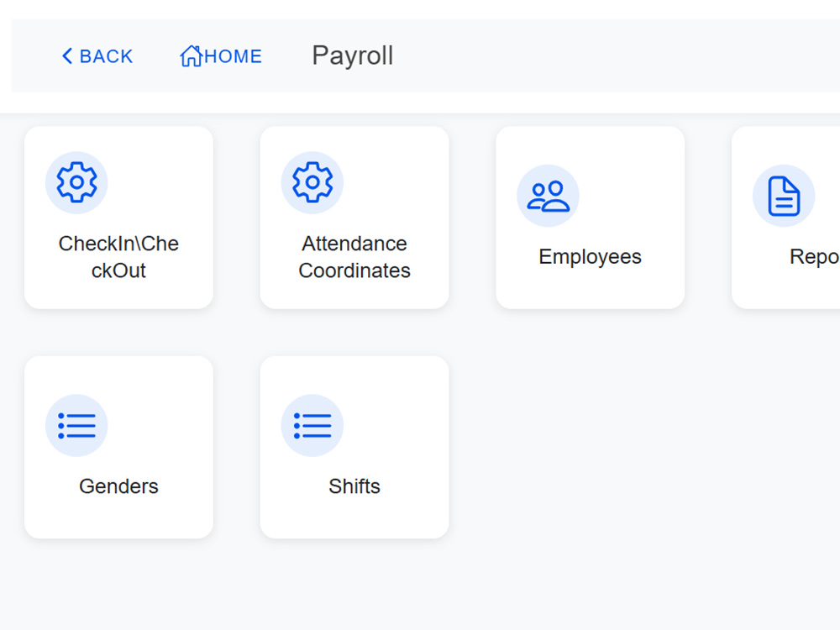Click the gear icon above CheckIn\CheckOut
This screenshot has height=630, width=840.
point(76,182)
